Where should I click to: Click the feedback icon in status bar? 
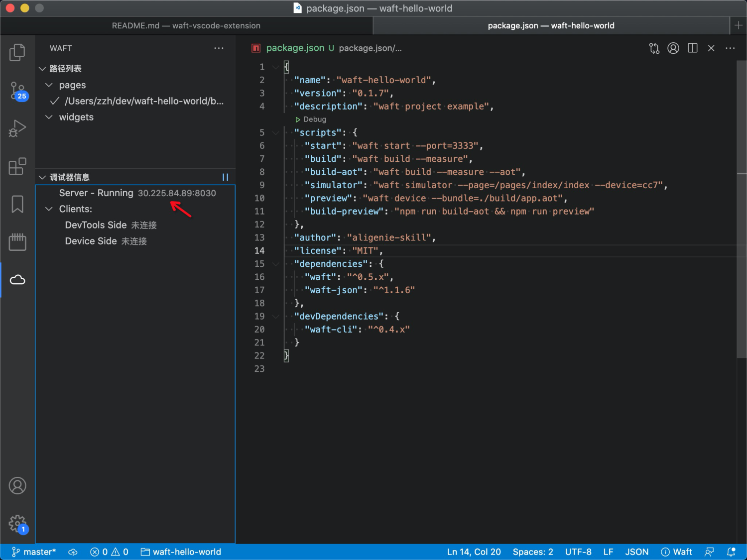(709, 552)
